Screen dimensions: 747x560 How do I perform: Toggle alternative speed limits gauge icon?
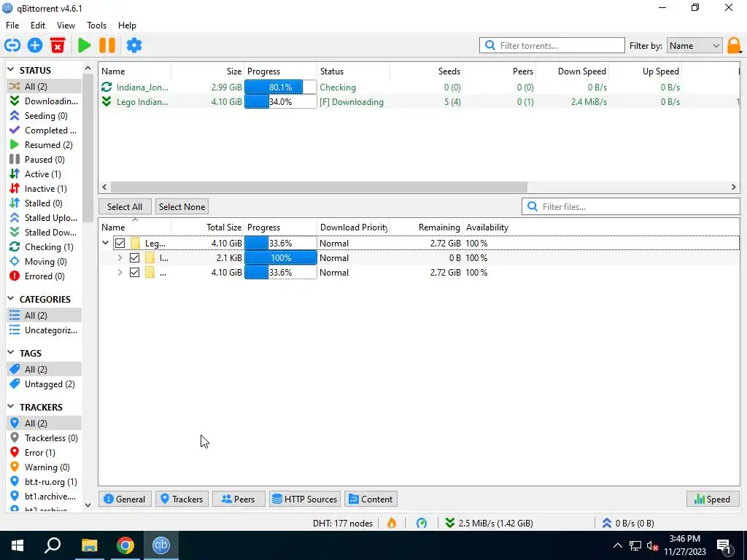[422, 524]
